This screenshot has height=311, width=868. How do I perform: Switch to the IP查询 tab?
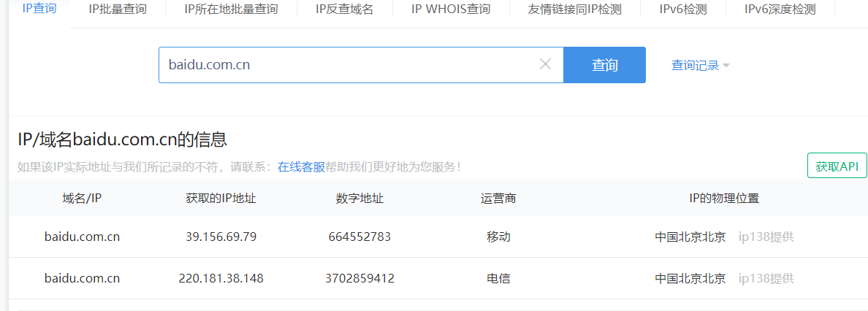[x=39, y=9]
